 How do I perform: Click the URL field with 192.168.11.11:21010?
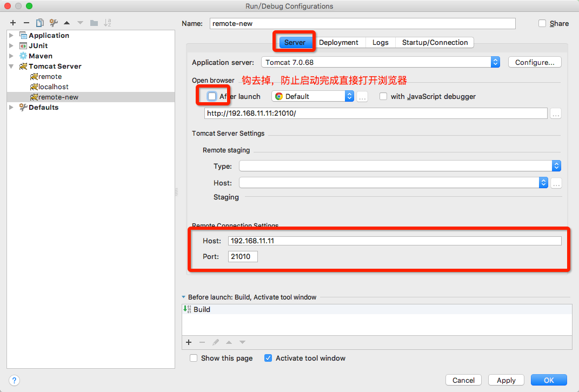tap(376, 114)
